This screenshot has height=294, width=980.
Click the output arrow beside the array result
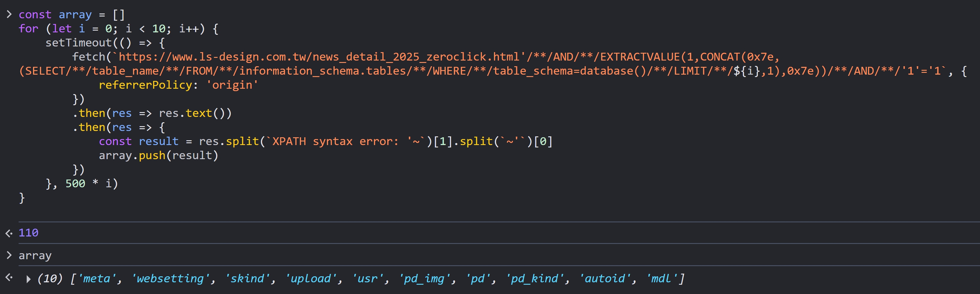point(9,278)
